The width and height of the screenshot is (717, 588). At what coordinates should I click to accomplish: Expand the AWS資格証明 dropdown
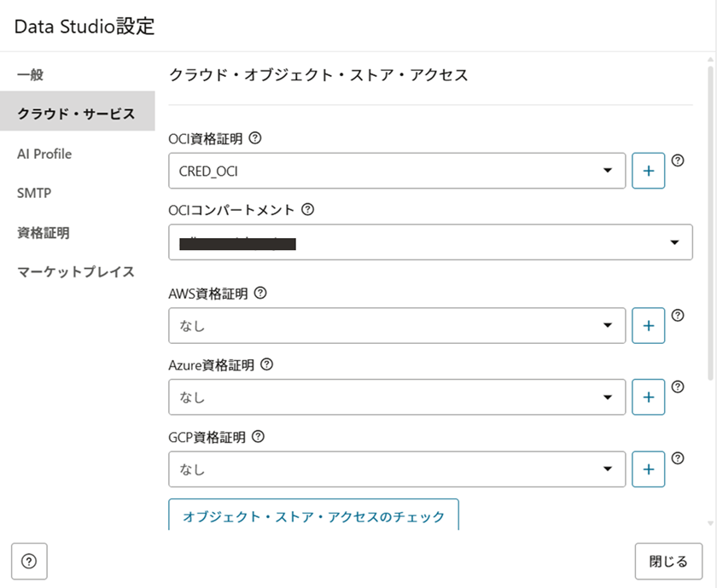pos(397,325)
